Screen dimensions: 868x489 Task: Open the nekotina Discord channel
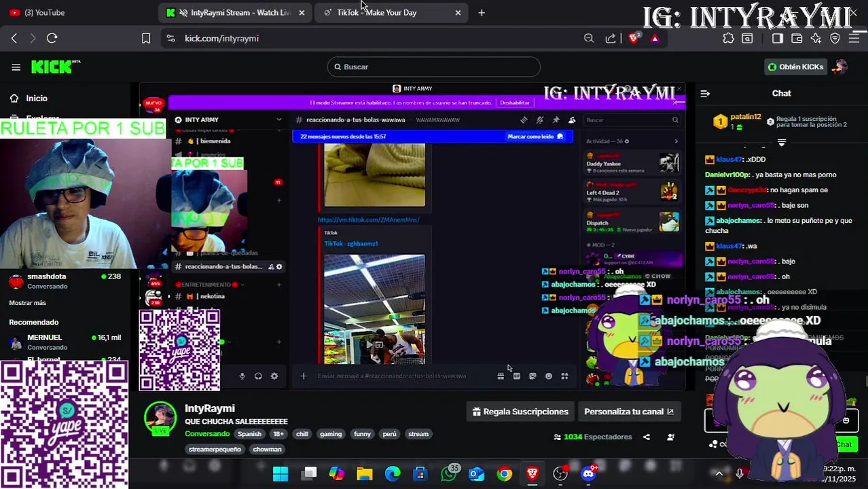pyautogui.click(x=213, y=296)
